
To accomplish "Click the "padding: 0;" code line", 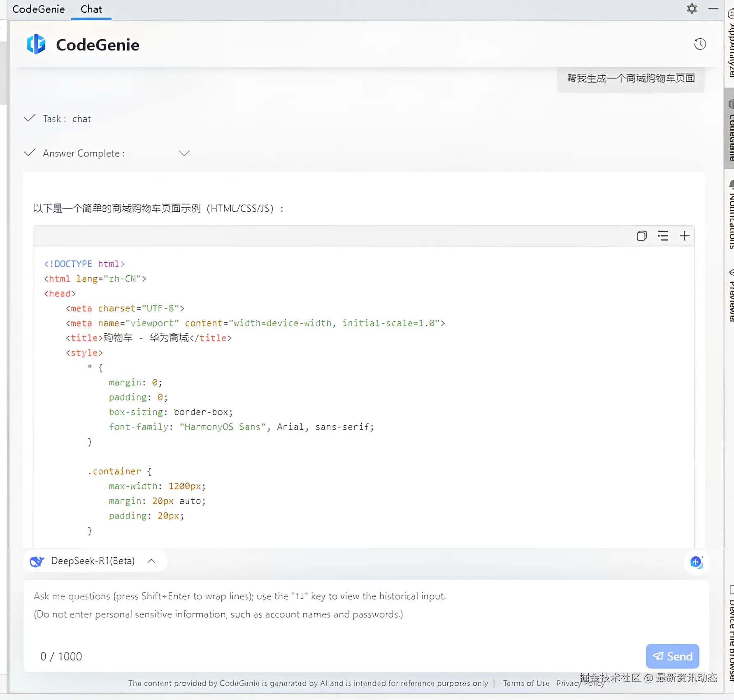I will 138,397.
